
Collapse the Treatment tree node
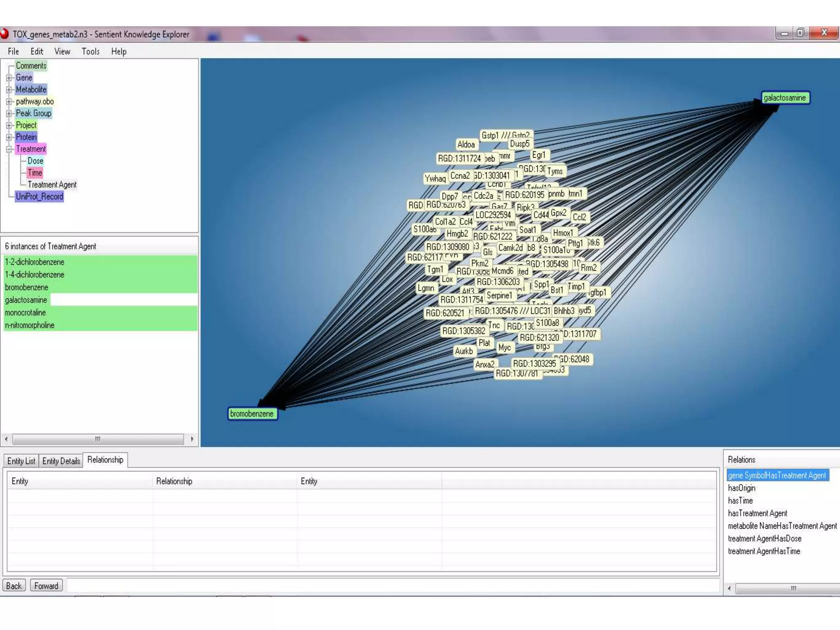9,149
